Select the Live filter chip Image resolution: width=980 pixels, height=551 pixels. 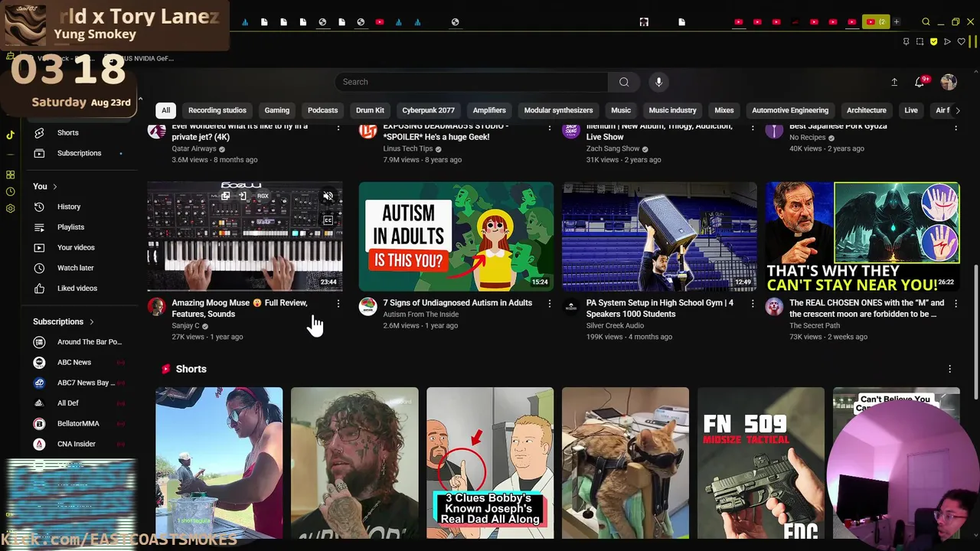point(910,110)
